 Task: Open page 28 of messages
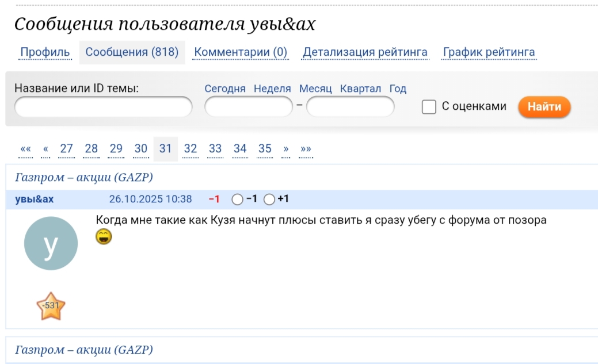pos(91,149)
